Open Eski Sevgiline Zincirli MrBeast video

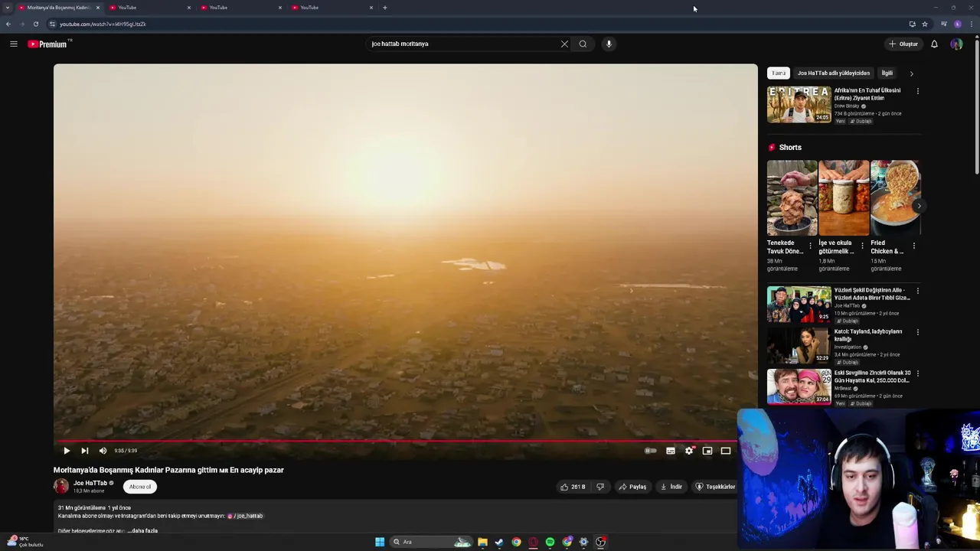pos(799,386)
